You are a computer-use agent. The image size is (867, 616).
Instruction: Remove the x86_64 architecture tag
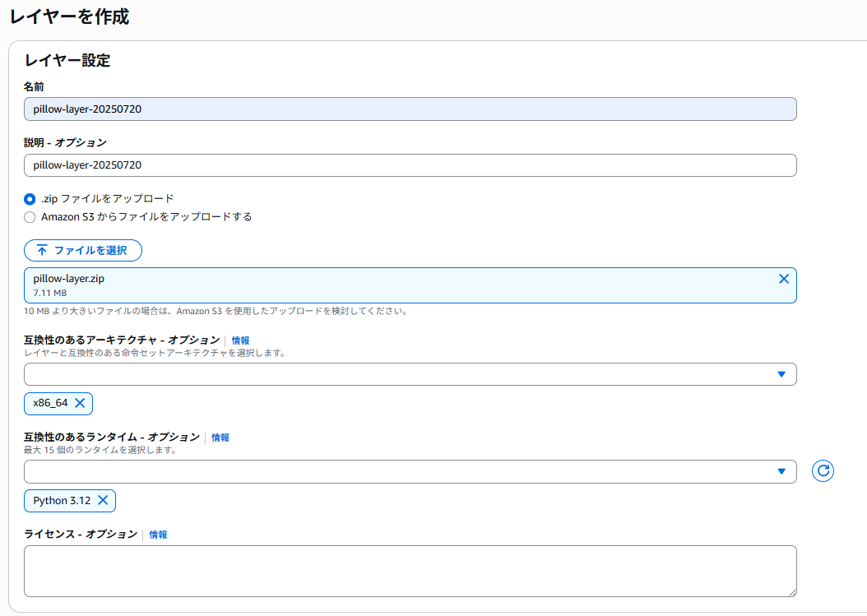pos(80,403)
